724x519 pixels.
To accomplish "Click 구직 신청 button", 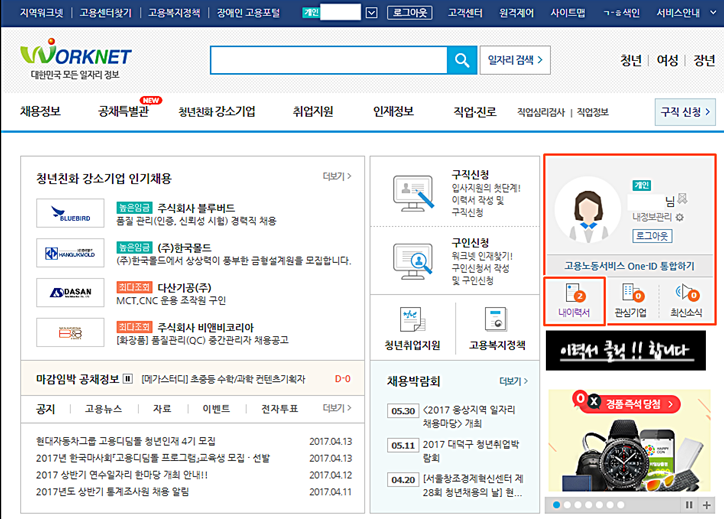I will tap(685, 112).
